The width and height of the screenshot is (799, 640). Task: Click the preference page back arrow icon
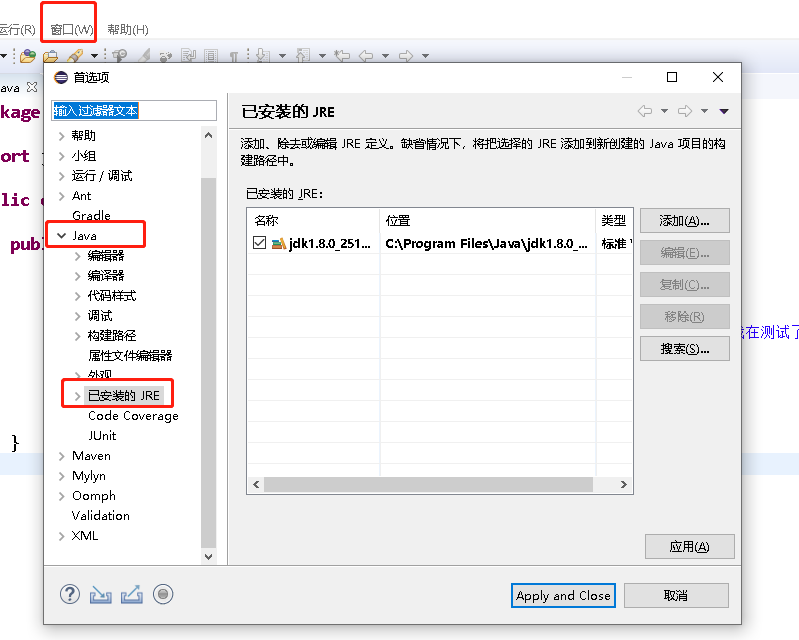(645, 111)
